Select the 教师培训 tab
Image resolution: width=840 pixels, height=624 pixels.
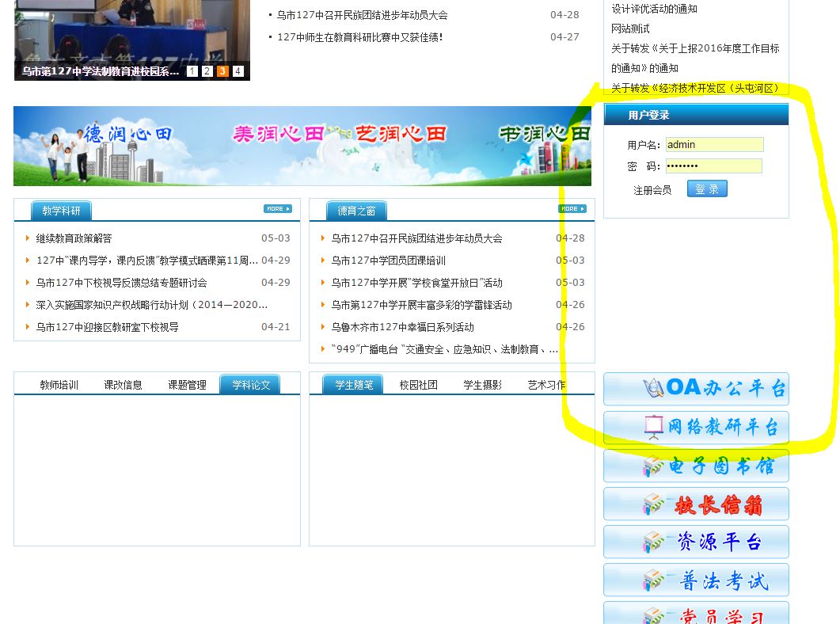coord(59,385)
